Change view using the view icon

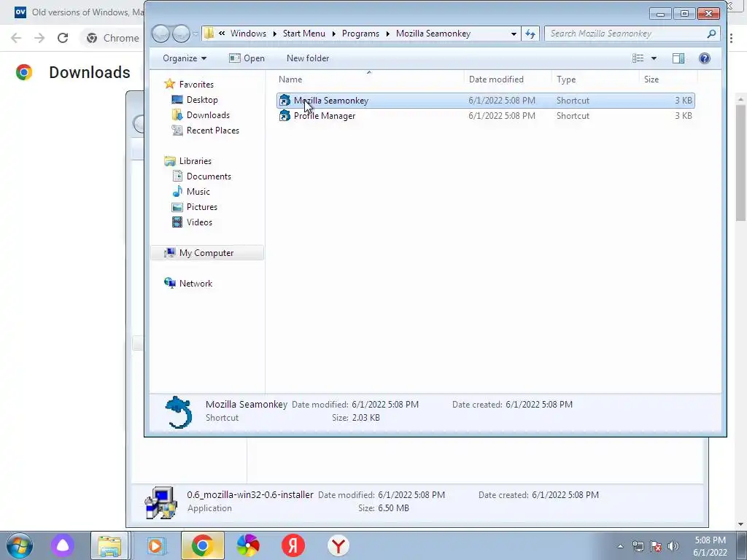coord(638,58)
